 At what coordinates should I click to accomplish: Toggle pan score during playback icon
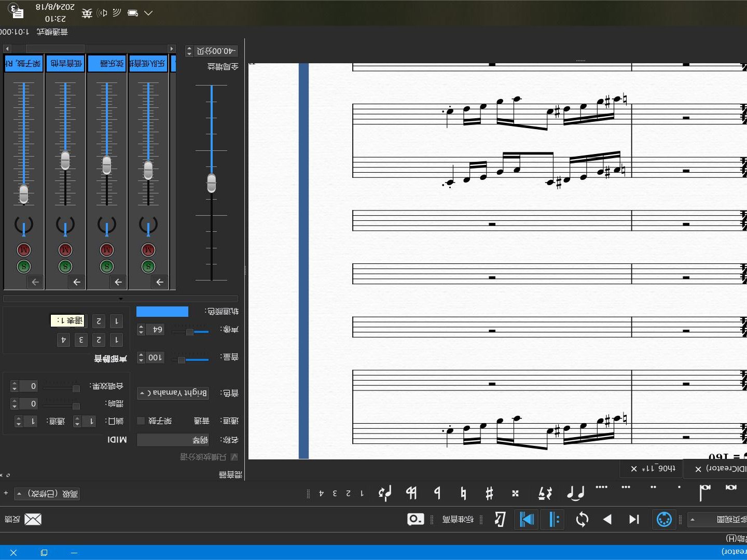pyautogui.click(x=527, y=519)
